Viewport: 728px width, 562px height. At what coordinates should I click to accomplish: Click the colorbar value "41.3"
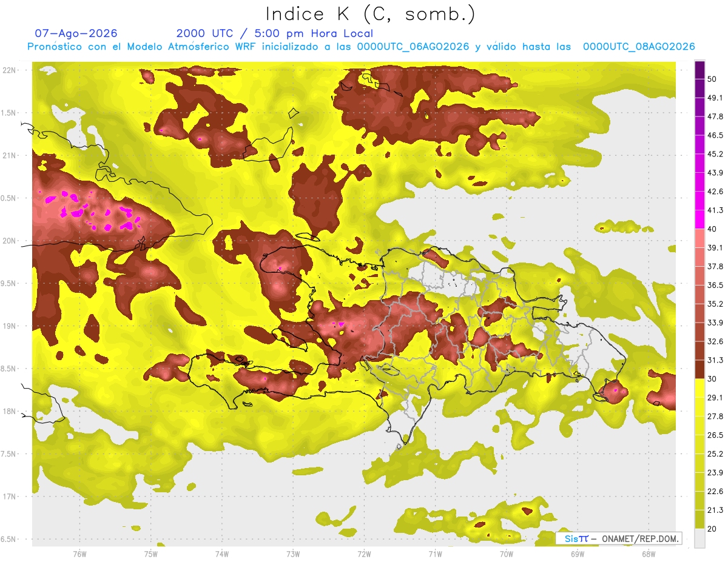(x=715, y=210)
